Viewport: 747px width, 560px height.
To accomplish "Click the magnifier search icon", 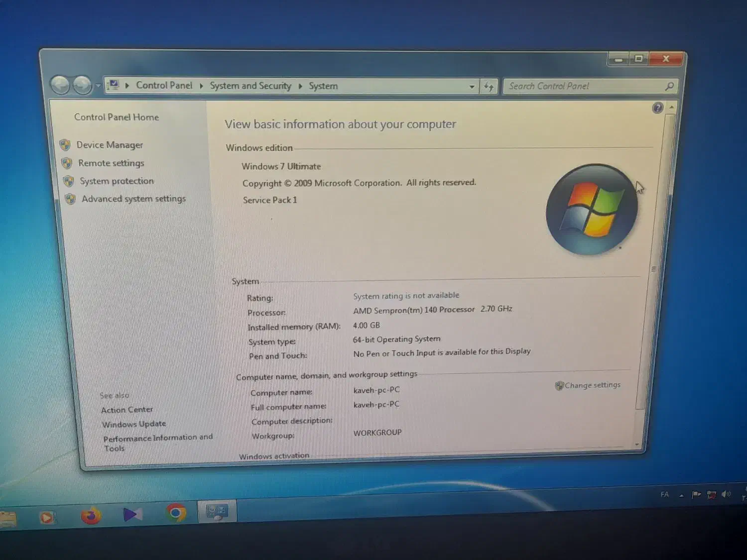I will [x=669, y=86].
